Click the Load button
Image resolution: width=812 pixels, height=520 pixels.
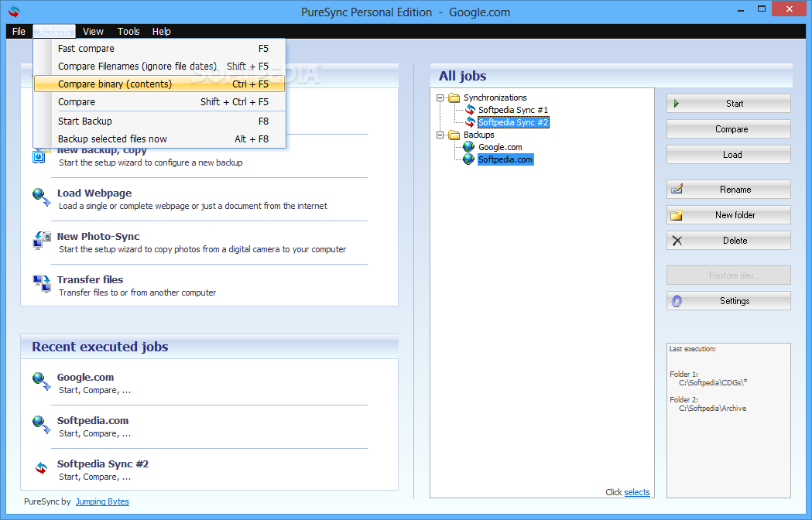(x=728, y=154)
